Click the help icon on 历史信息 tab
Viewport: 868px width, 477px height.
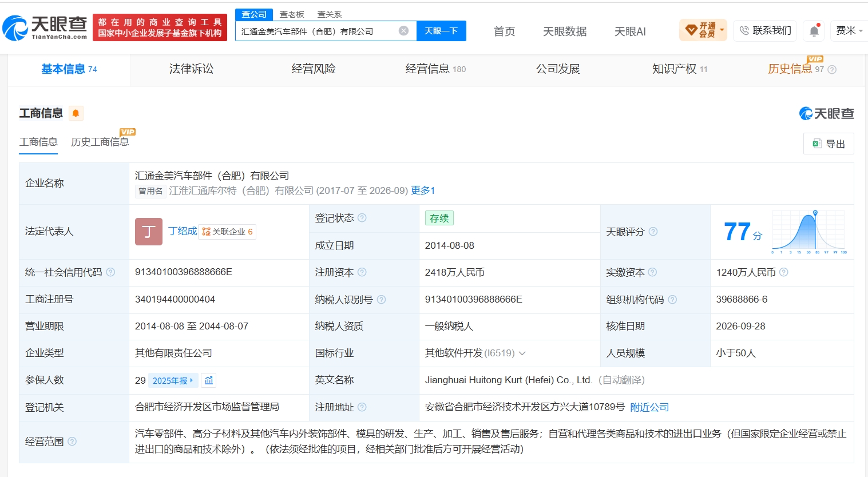click(x=833, y=70)
